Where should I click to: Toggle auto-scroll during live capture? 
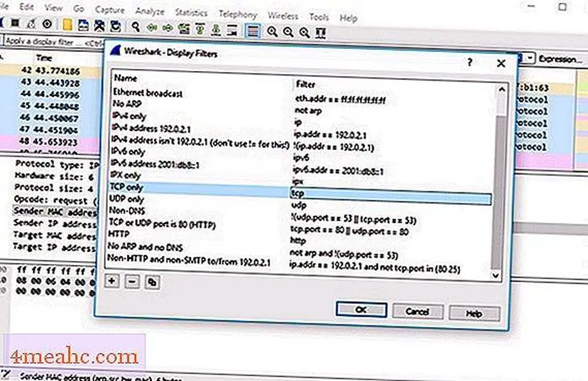tap(232, 30)
